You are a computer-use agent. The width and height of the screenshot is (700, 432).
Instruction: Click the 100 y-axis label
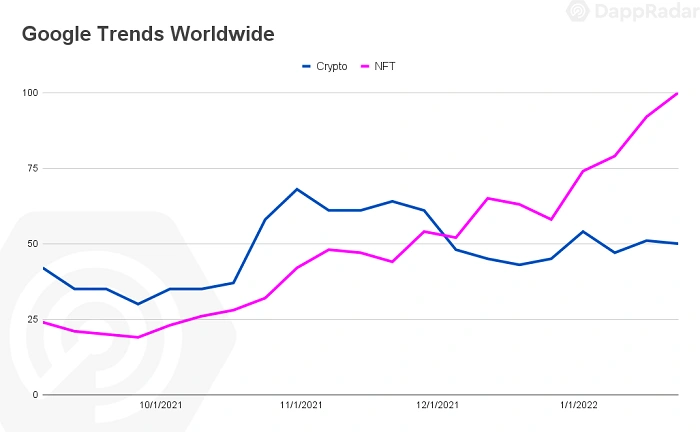[29, 93]
